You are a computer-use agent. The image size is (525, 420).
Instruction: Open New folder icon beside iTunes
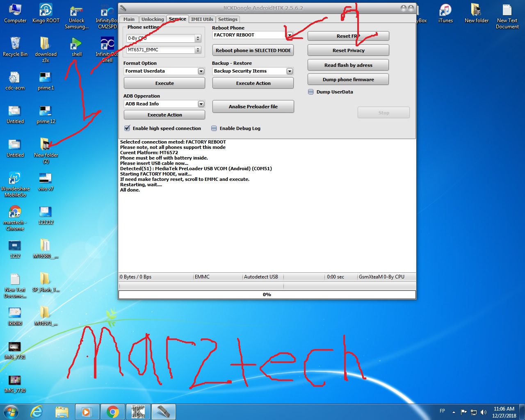[476, 13]
